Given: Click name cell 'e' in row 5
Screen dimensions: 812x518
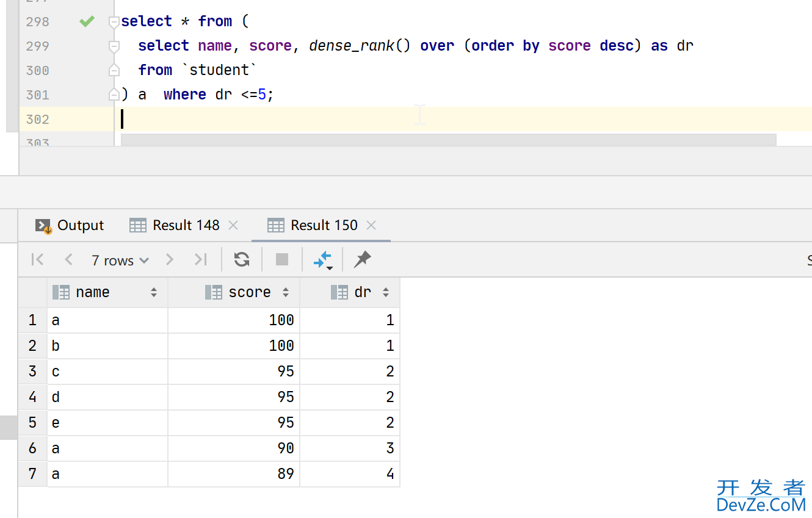Looking at the screenshot, I should pyautogui.click(x=107, y=423).
